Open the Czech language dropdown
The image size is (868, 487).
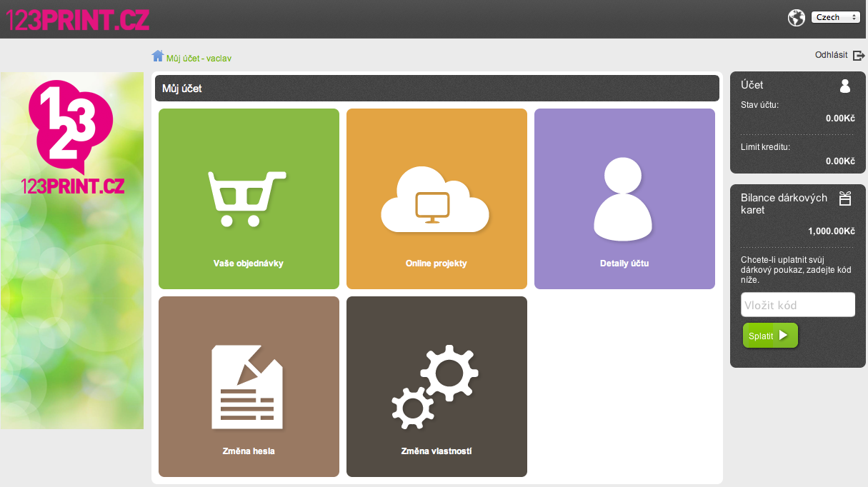pos(835,18)
